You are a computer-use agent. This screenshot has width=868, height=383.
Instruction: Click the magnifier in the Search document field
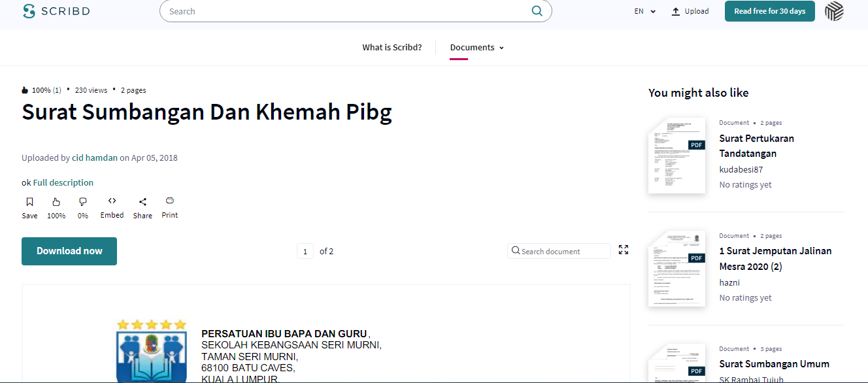click(x=516, y=250)
